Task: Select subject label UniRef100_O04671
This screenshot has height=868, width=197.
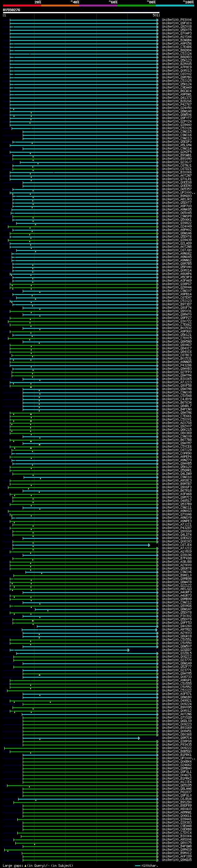Action: point(177,775)
